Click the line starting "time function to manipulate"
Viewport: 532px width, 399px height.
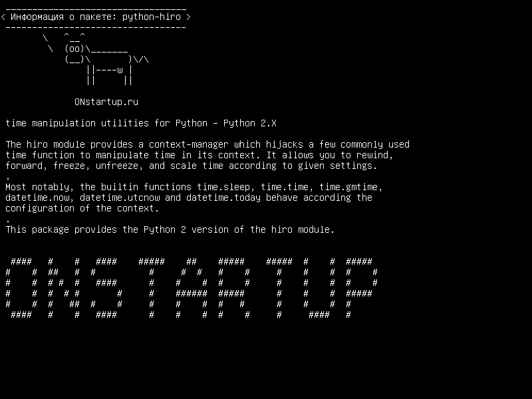199,155
